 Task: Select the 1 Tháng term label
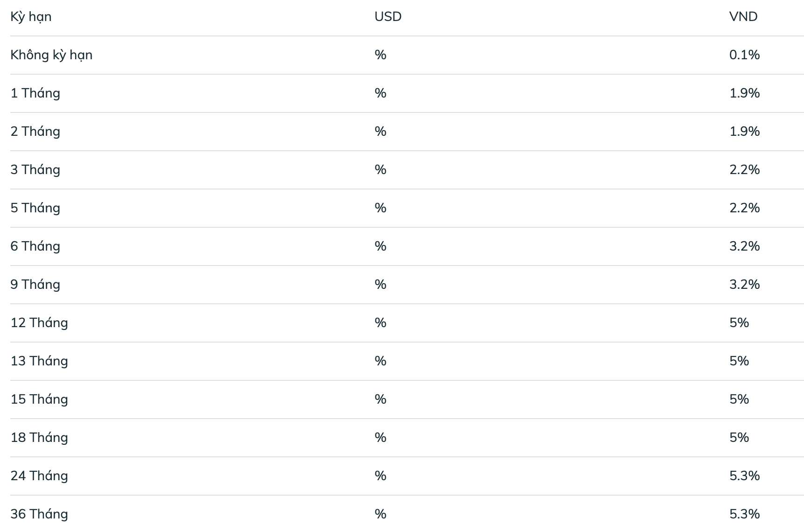[x=35, y=93]
